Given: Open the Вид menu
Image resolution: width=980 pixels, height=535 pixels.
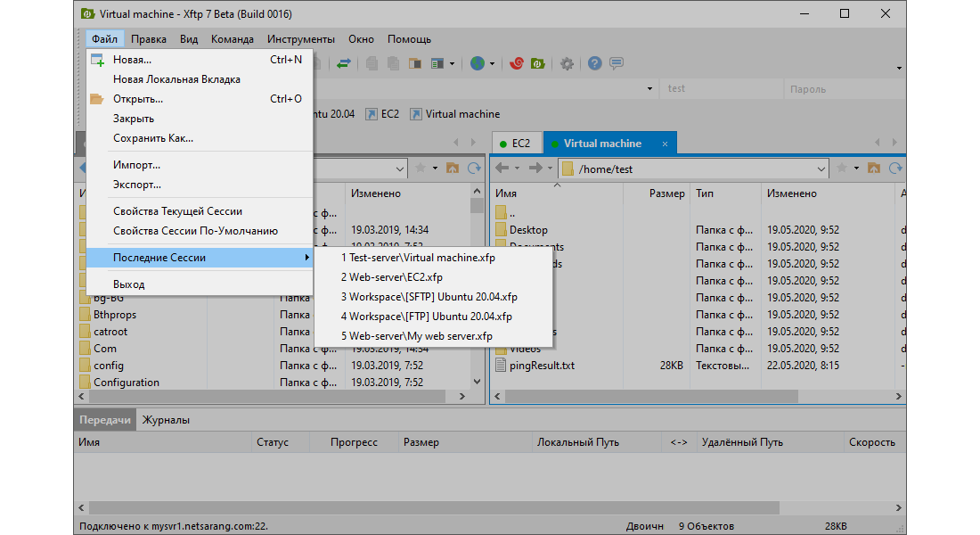Looking at the screenshot, I should [x=189, y=39].
